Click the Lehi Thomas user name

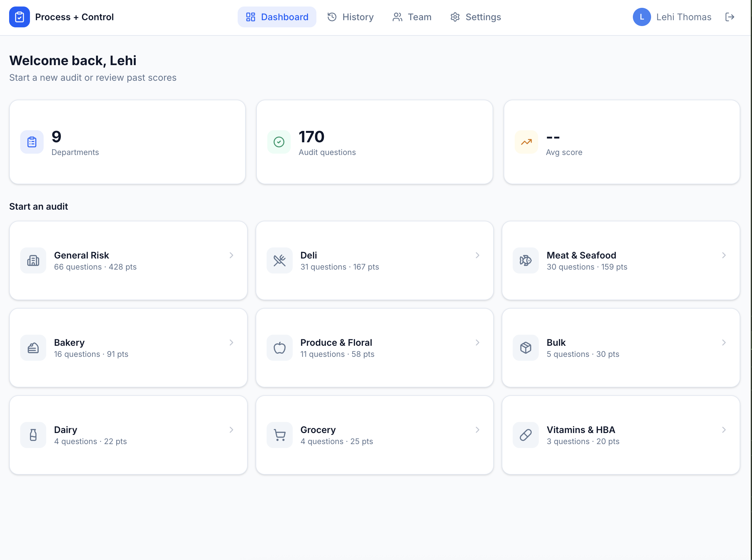(x=684, y=17)
